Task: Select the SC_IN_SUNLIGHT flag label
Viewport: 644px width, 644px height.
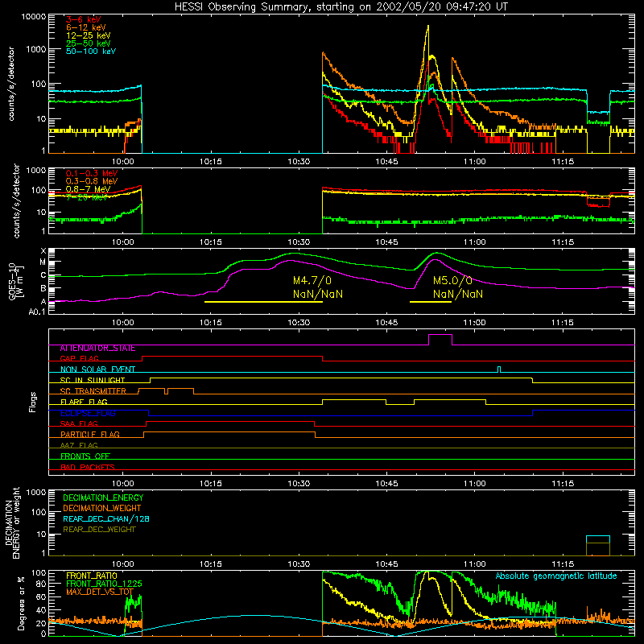Action: [x=93, y=380]
